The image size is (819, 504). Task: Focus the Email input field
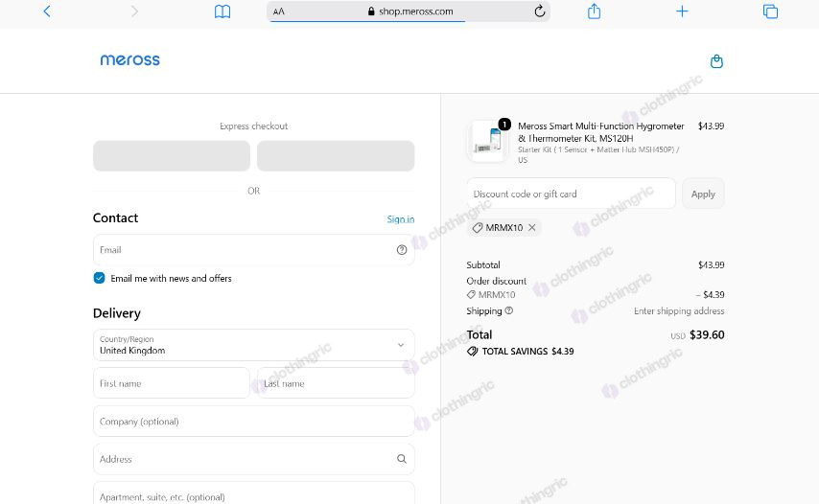coord(254,250)
